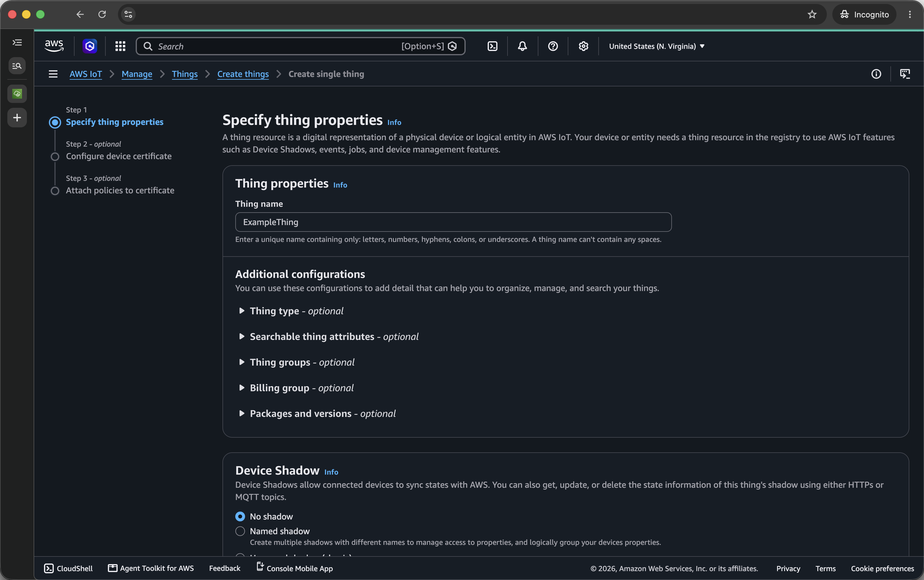The image size is (924, 580).
Task: Open the CloudShell icon in top navigation
Action: [x=492, y=46]
